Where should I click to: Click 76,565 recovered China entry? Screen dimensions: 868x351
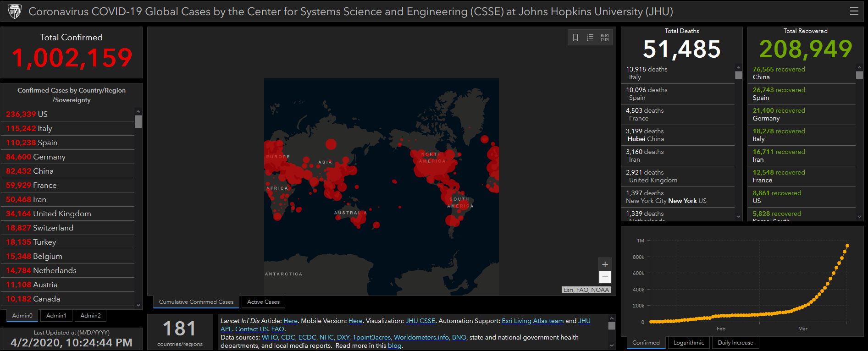pos(802,73)
